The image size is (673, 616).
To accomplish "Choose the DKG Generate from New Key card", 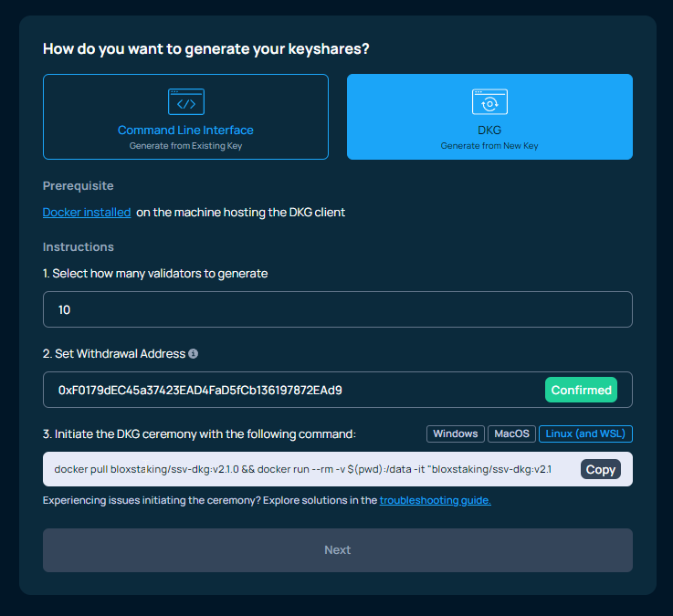I will click(x=489, y=117).
